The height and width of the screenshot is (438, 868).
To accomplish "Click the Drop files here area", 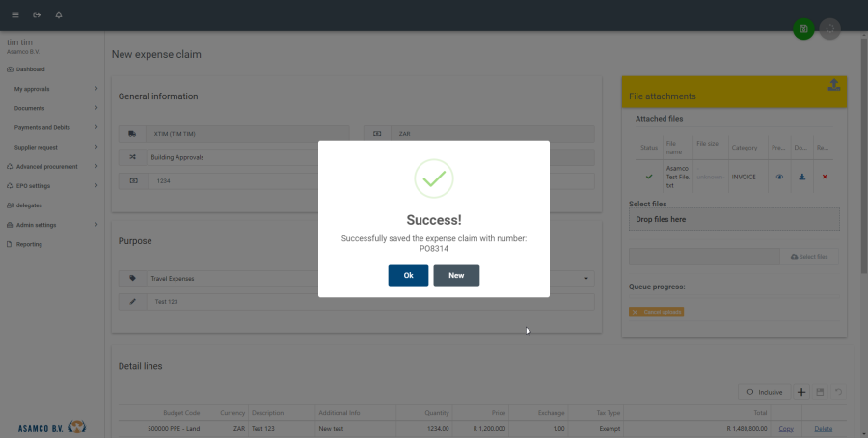I will (734, 220).
